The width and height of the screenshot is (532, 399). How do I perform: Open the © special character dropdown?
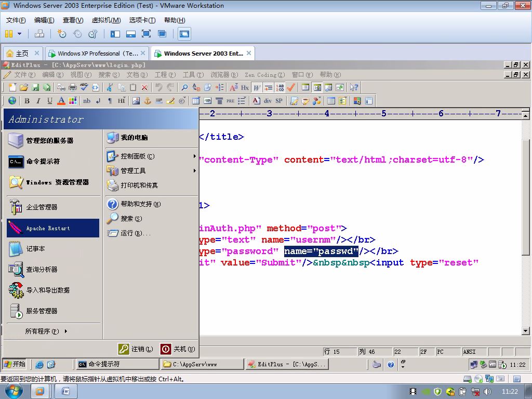[x=182, y=101]
